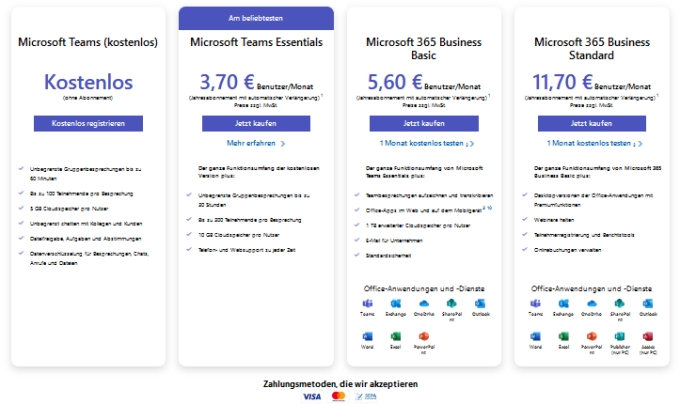680x404 pixels.
Task: Click the Mastercard payment logo
Action: (x=338, y=396)
